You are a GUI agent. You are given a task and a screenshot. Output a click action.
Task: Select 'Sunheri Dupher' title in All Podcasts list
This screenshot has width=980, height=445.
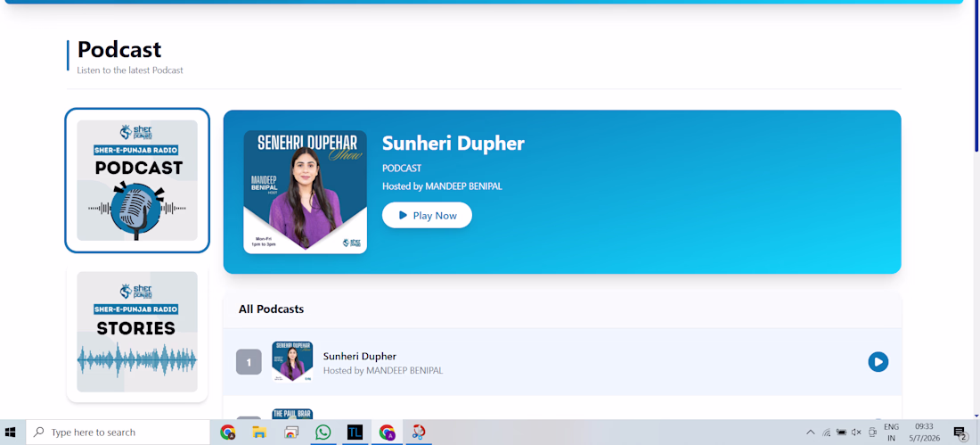(359, 356)
